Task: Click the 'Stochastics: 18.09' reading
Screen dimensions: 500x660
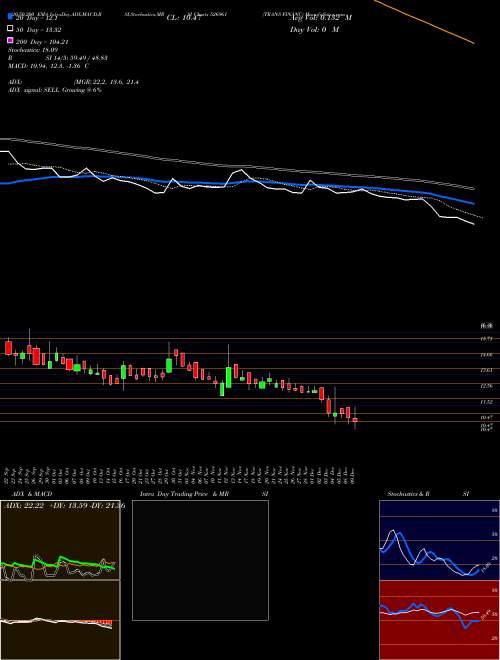Action: pyautogui.click(x=33, y=50)
